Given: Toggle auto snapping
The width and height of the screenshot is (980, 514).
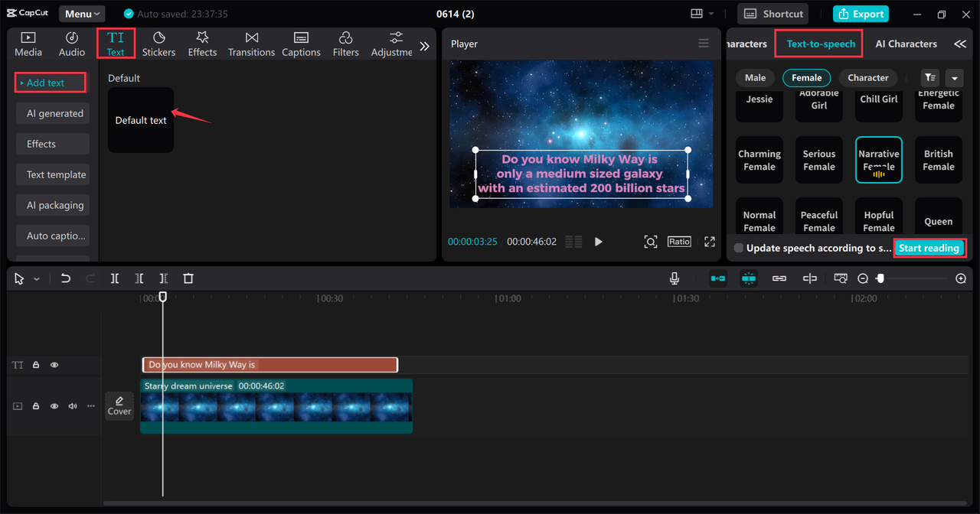Looking at the screenshot, I should click(749, 278).
